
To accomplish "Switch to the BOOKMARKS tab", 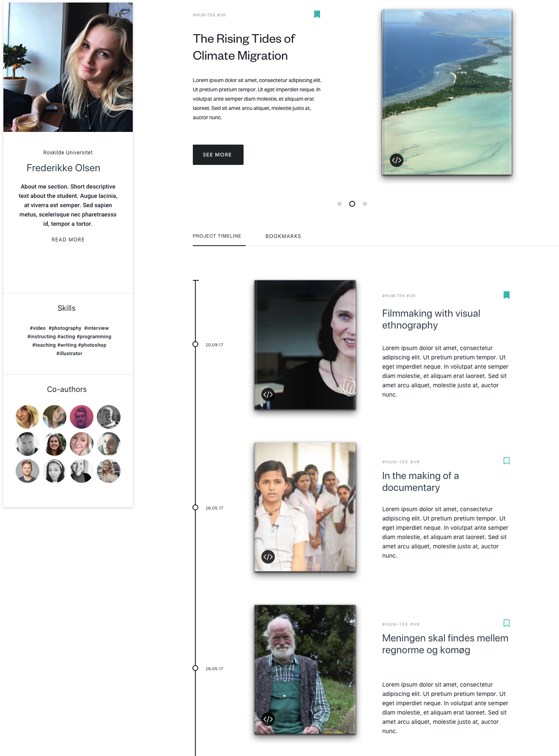I will point(283,236).
